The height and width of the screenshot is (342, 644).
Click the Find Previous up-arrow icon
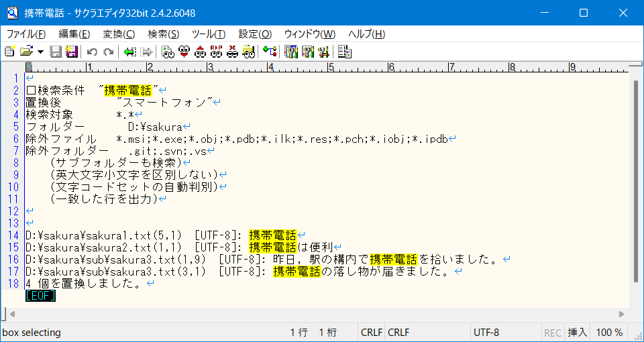click(x=200, y=52)
